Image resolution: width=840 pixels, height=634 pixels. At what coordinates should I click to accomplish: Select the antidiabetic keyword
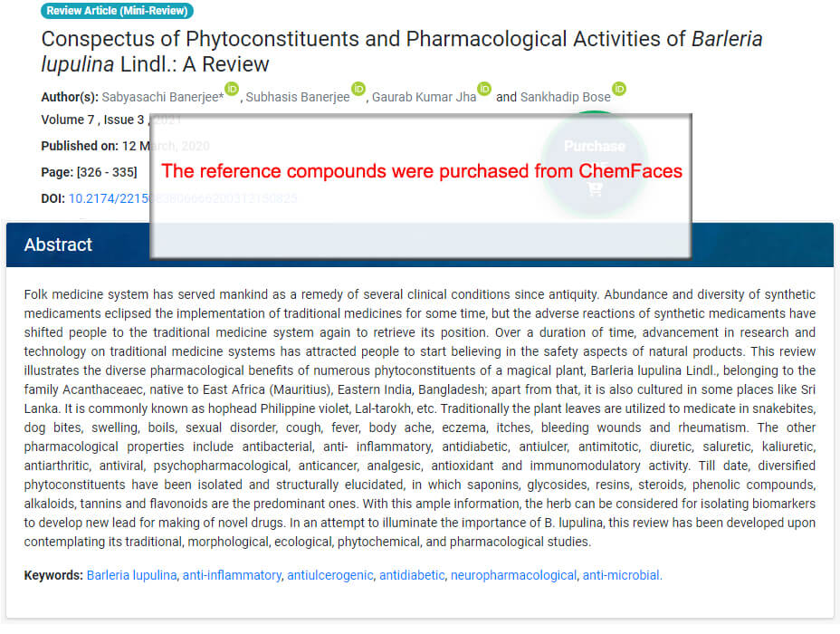point(412,575)
